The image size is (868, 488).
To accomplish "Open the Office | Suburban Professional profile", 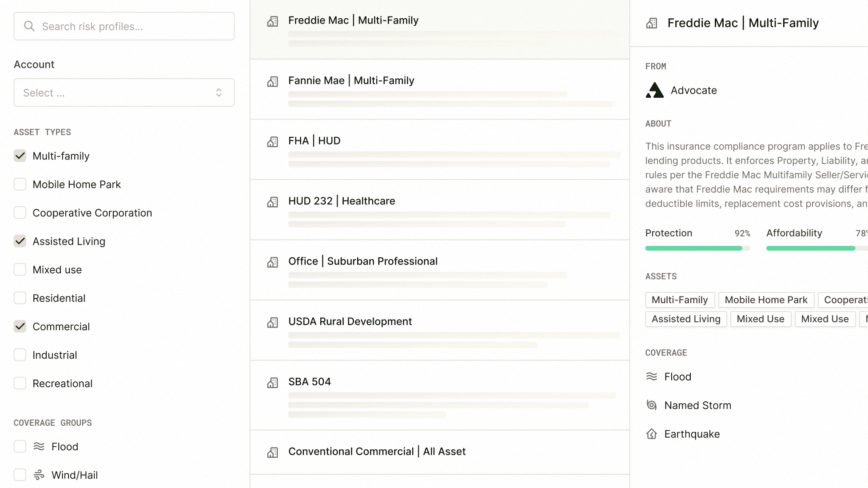I will (x=440, y=270).
